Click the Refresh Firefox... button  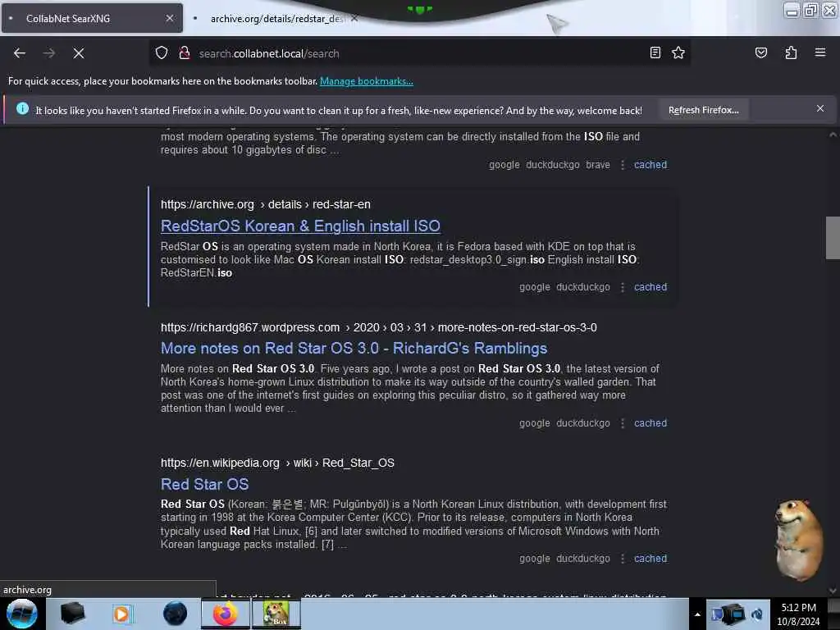(x=703, y=110)
